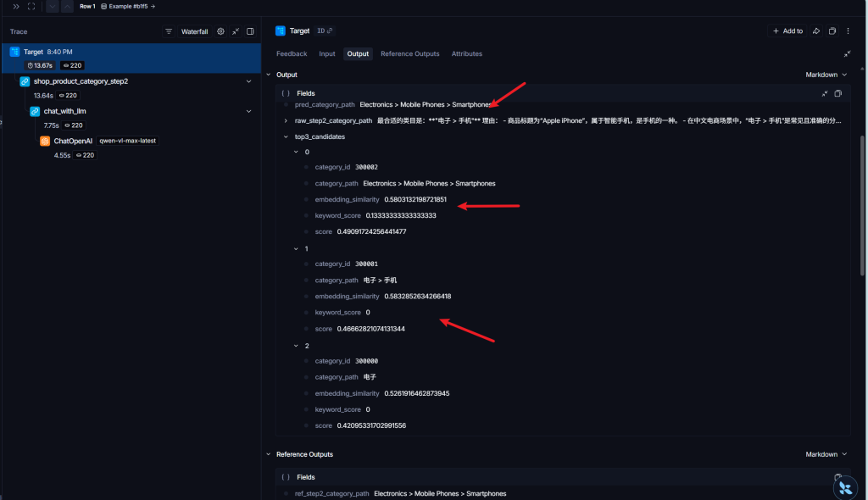The width and height of the screenshot is (868, 500).
Task: Collapse the top3_candidates field
Action: tap(286, 136)
